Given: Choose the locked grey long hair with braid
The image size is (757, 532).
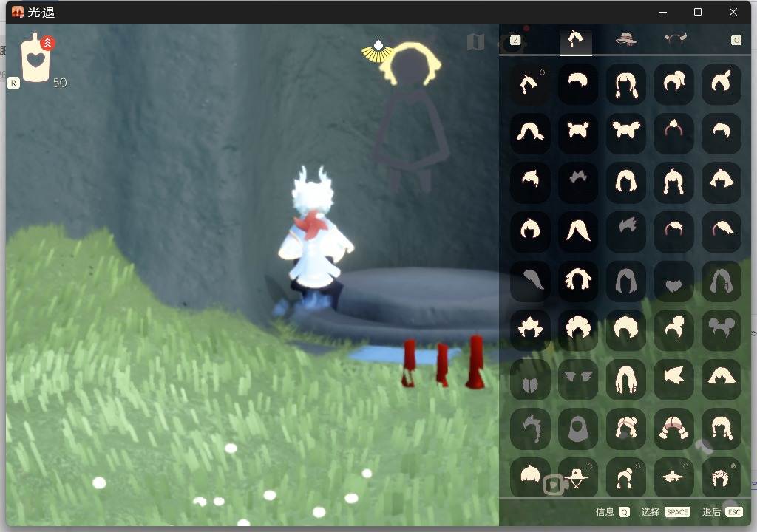Looking at the screenshot, I should (722, 281).
